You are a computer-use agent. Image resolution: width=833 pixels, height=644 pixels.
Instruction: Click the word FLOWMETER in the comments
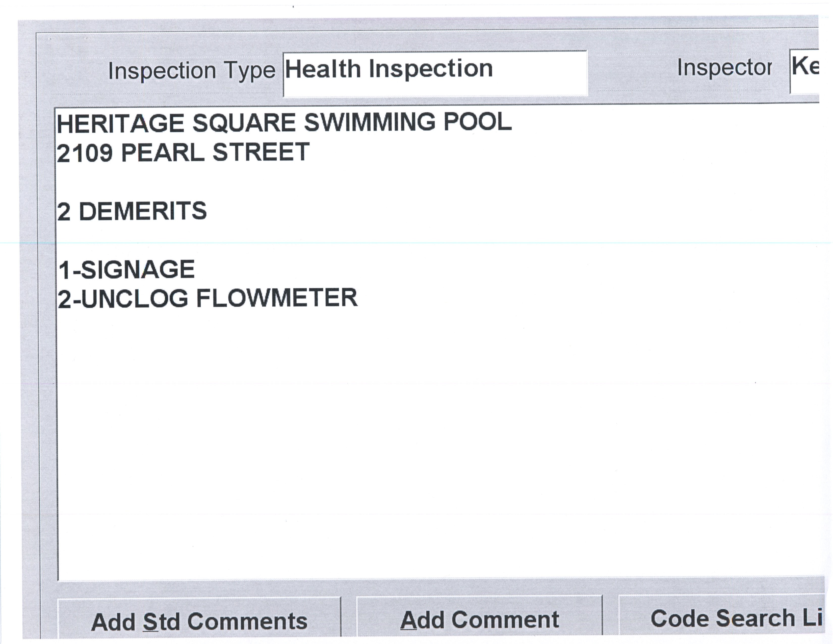click(x=276, y=298)
